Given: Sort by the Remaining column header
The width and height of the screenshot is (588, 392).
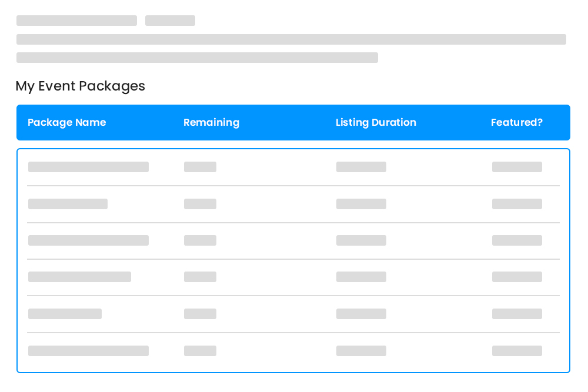Looking at the screenshot, I should (211, 122).
